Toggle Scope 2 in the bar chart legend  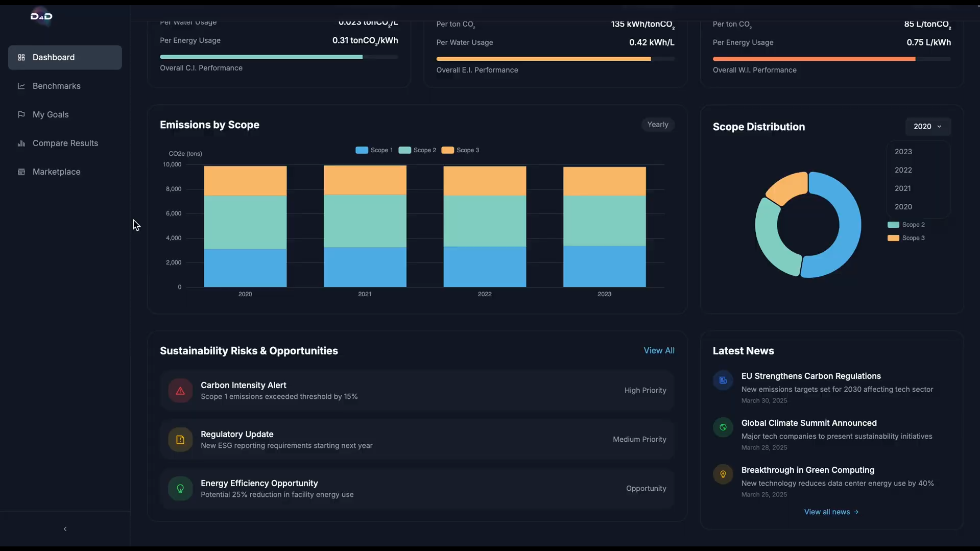(417, 150)
